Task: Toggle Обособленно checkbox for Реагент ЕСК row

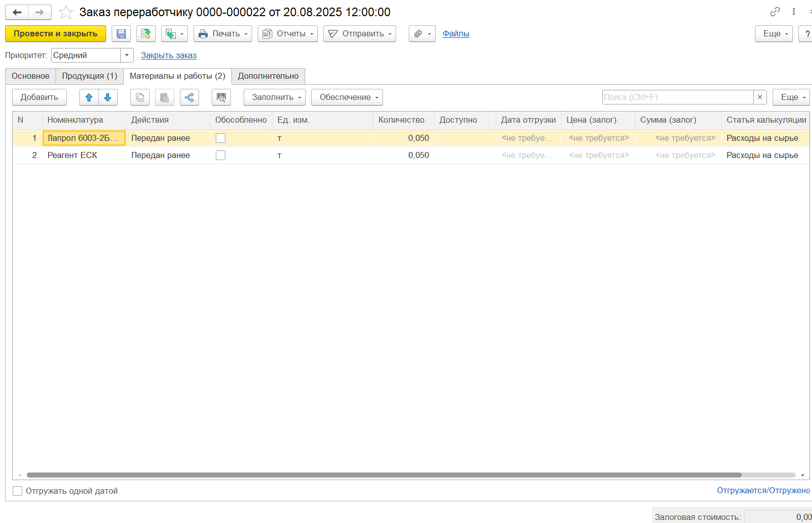Action: coord(220,155)
